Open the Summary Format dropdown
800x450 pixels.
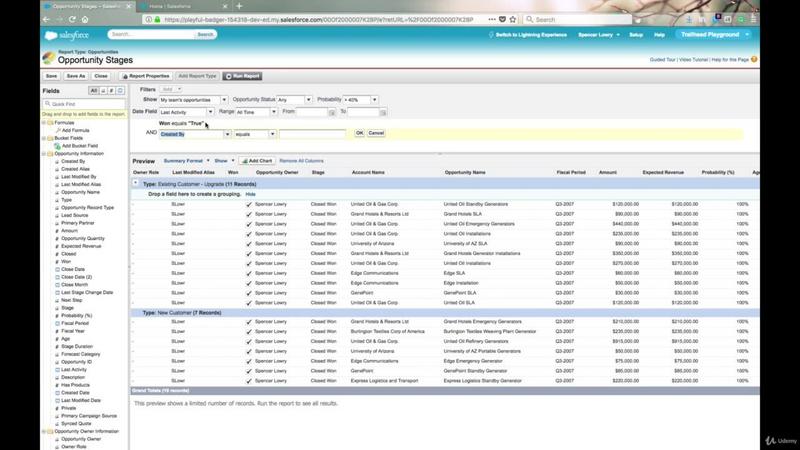(187, 161)
